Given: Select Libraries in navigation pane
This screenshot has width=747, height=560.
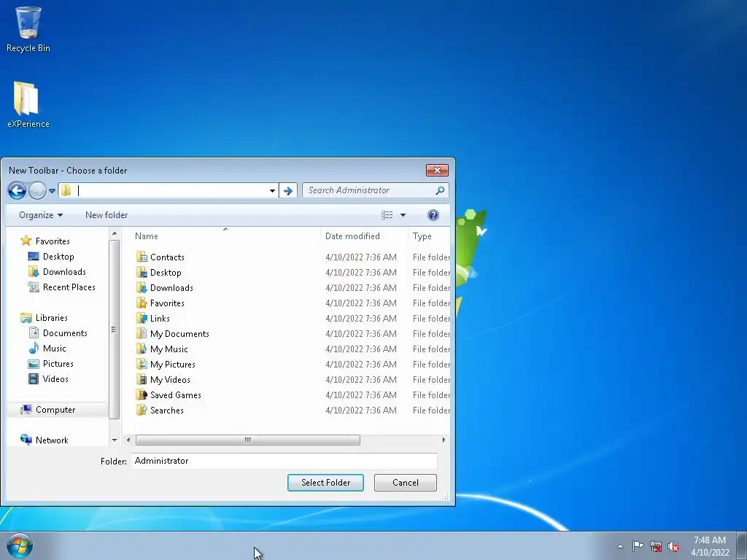Looking at the screenshot, I should (x=44, y=318).
